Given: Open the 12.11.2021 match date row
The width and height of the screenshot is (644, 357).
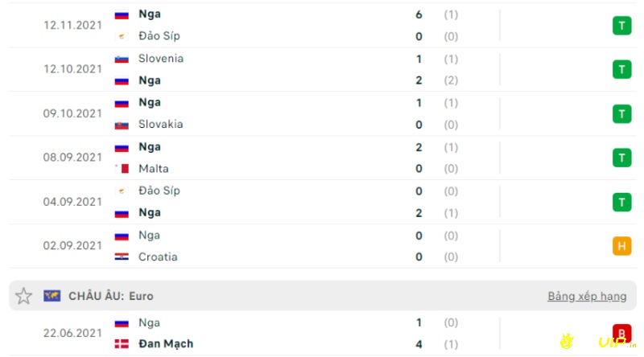Looking at the screenshot, I should (x=323, y=26).
